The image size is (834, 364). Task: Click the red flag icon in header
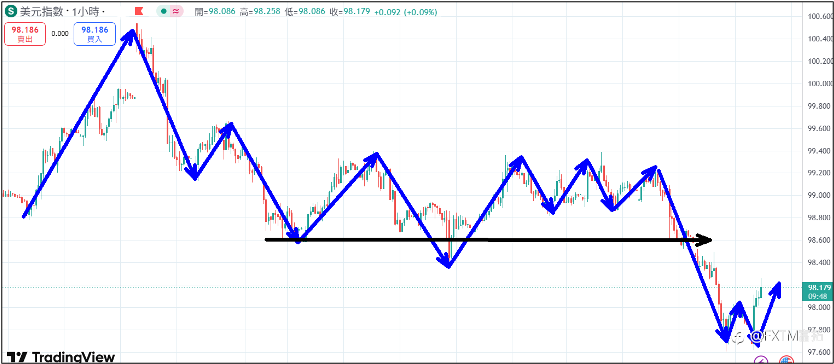click(139, 11)
